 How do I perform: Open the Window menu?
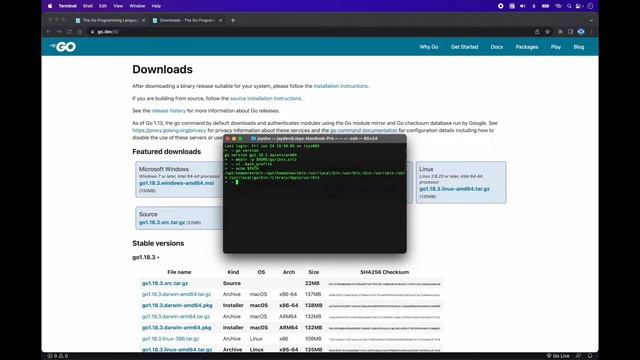[137, 6]
